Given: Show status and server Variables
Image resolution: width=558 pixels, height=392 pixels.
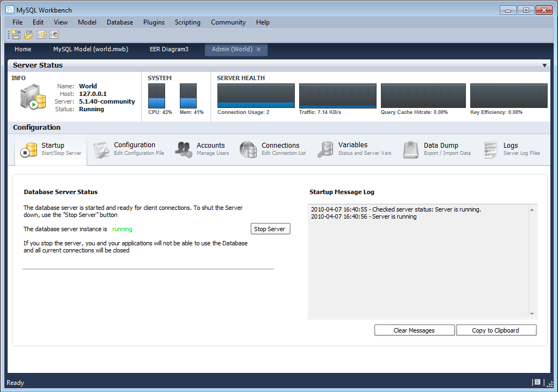Looking at the screenshot, I should click(x=346, y=148).
